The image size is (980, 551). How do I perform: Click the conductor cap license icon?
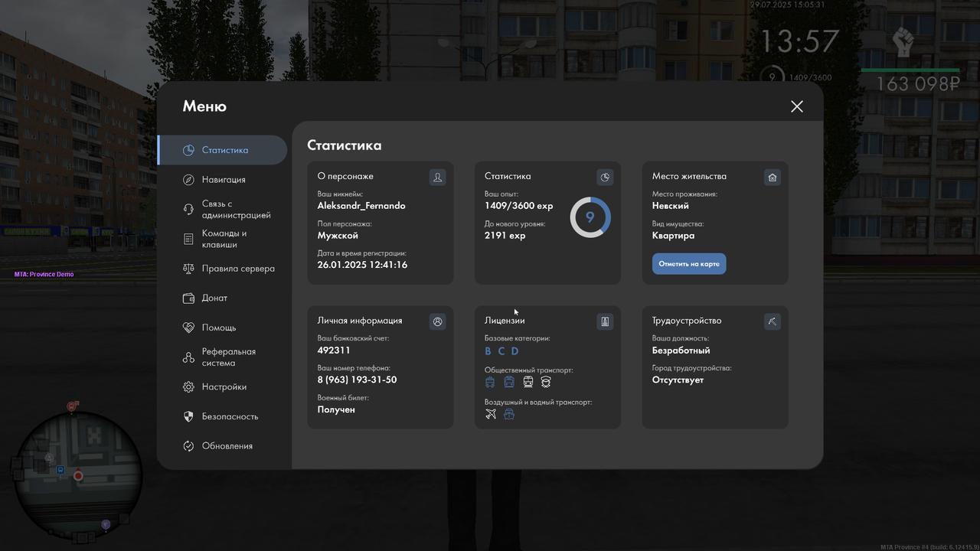click(546, 382)
